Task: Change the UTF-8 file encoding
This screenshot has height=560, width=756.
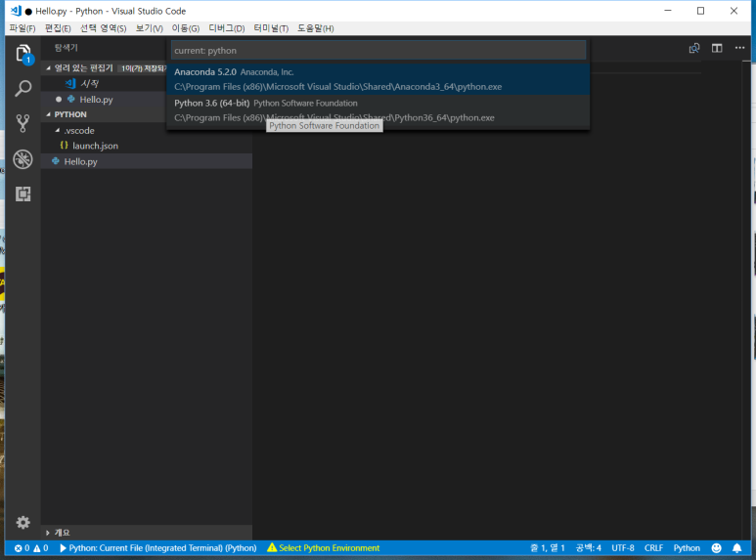Action: [x=622, y=548]
